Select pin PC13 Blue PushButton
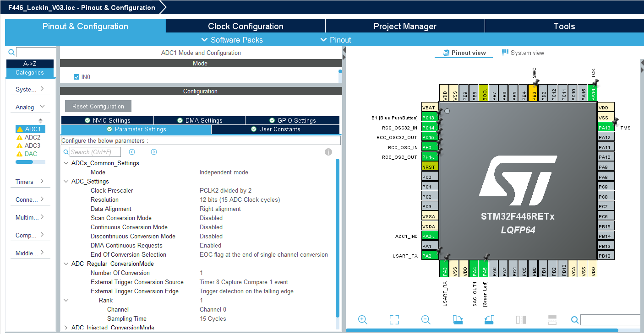The height and width of the screenshot is (334, 644). (x=430, y=118)
